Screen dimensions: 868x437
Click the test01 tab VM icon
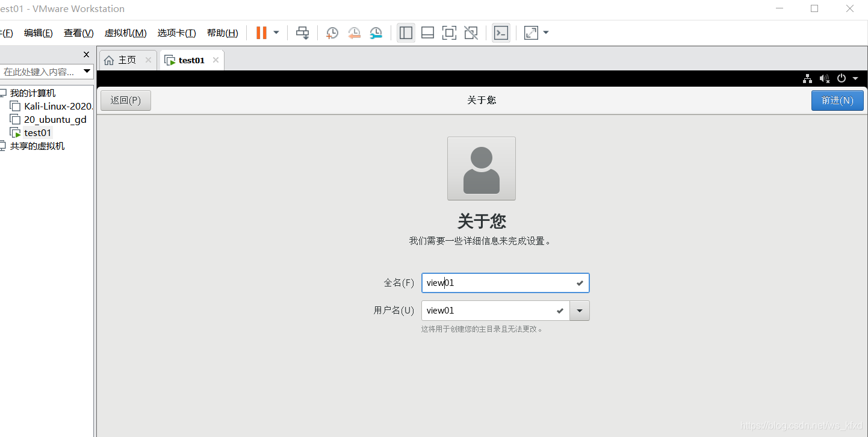(170, 60)
